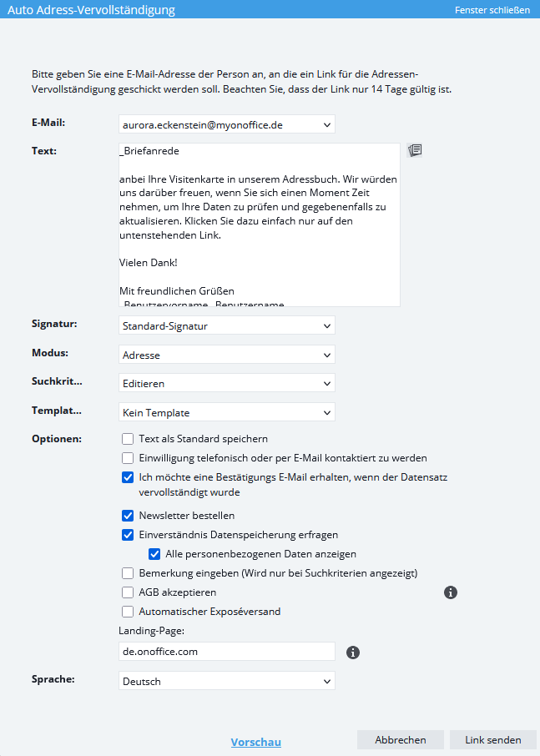Enable Text als Standard speichern checkbox

click(128, 439)
